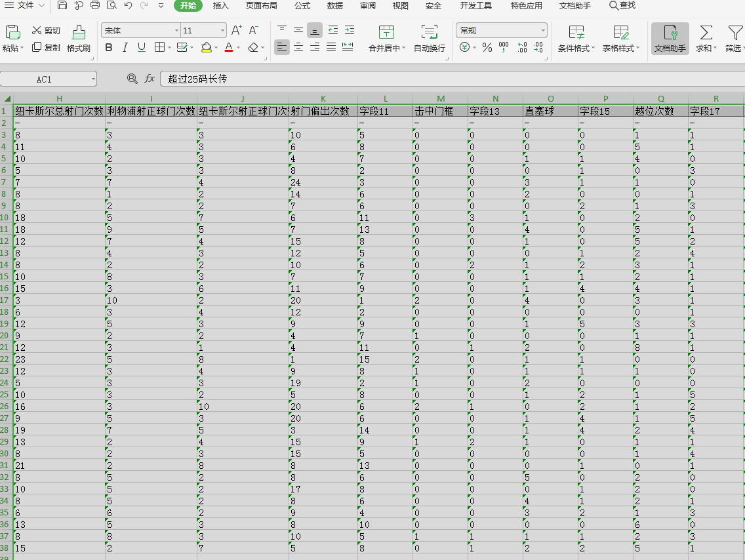This screenshot has width=745, height=560.
Task: Click the Format Painter (格式刷) icon
Action: tap(79, 33)
